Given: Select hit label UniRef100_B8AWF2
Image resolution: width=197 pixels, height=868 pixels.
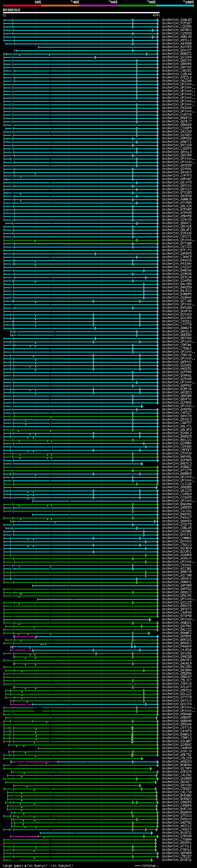Looking at the screenshot, I should point(177,633).
